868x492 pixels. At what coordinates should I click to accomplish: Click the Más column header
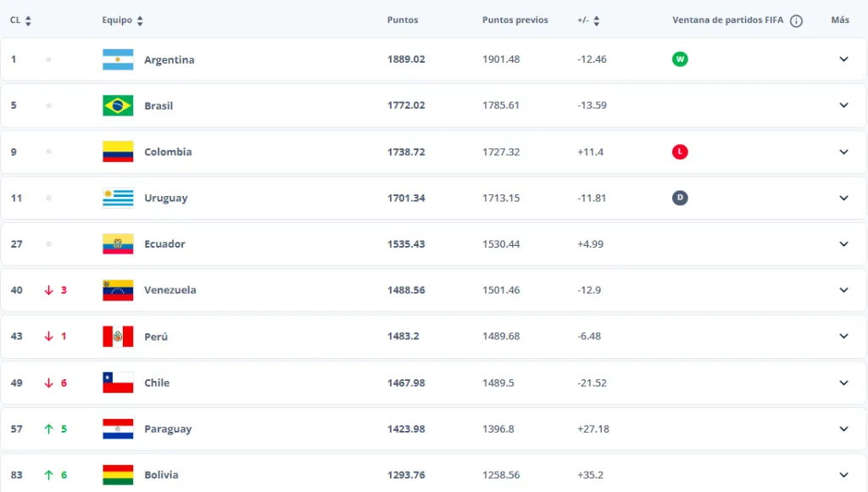(840, 20)
